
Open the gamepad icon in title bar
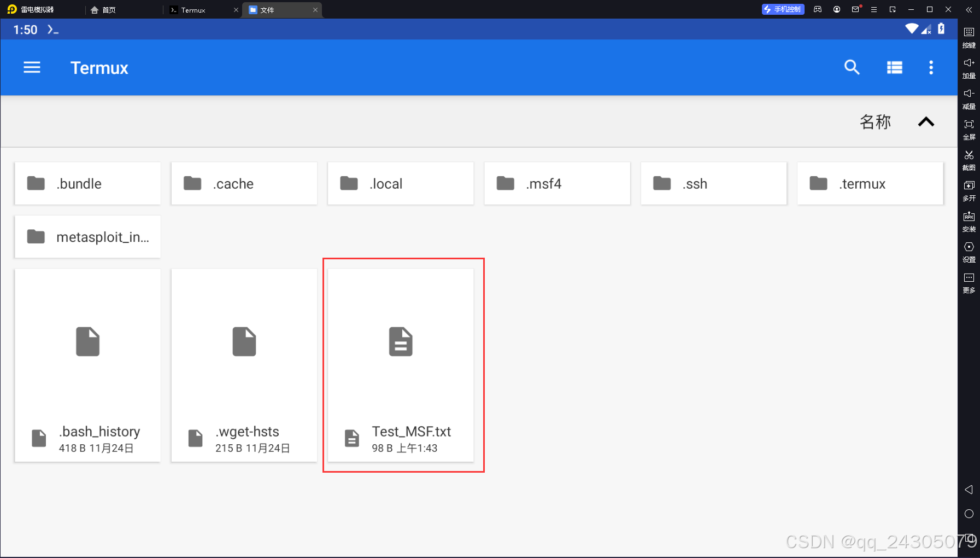point(818,9)
